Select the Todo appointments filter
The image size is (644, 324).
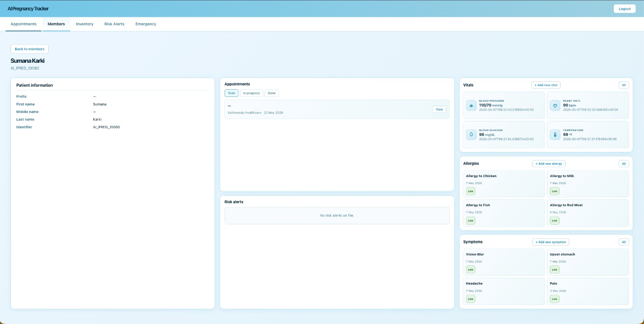click(231, 93)
